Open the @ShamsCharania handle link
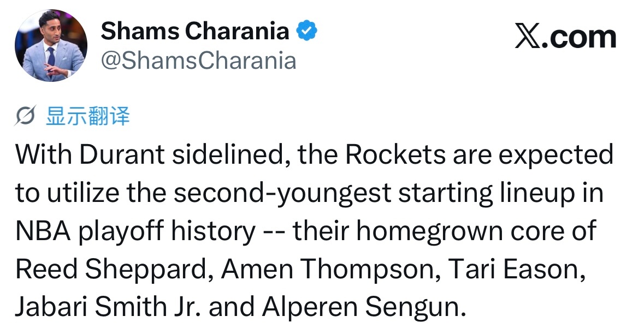Image resolution: width=644 pixels, height=328 pixels. pos(199,61)
